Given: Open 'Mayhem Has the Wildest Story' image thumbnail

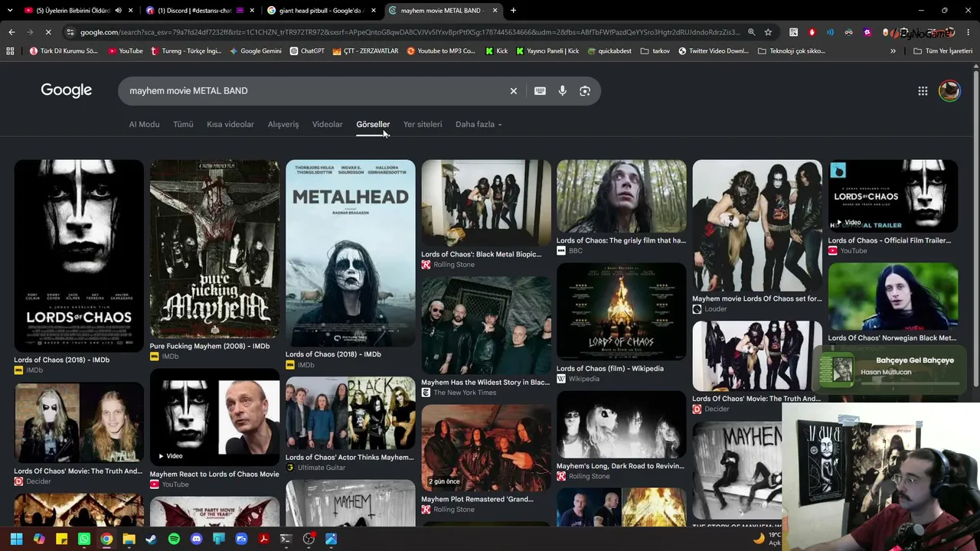Looking at the screenshot, I should tap(486, 325).
